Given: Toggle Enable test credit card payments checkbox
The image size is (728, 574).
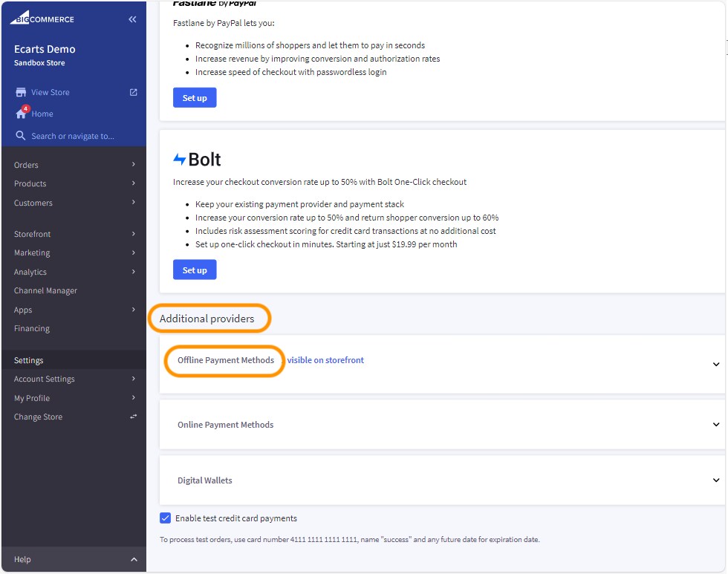Looking at the screenshot, I should pos(166,518).
